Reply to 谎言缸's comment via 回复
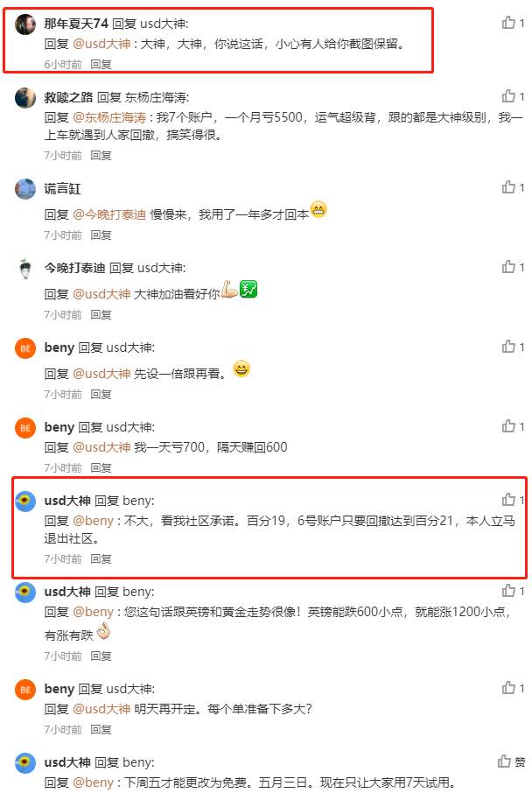The width and height of the screenshot is (532, 793). pyautogui.click(x=101, y=235)
